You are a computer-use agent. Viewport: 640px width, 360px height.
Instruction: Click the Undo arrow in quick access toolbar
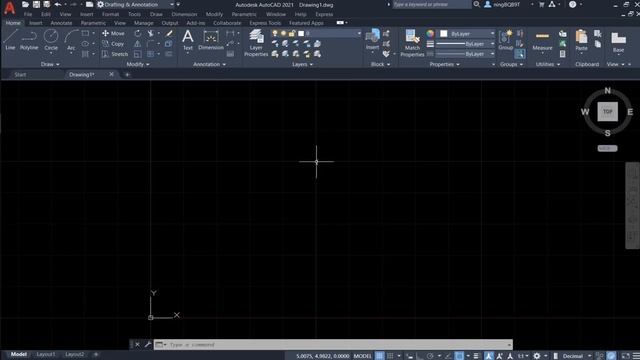58,4
